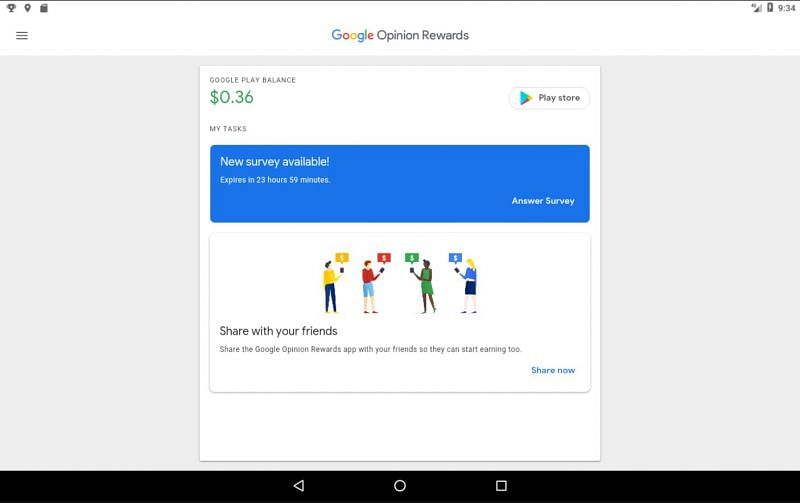Tap the Expires in 23 hours 59 minutes text

(x=275, y=180)
